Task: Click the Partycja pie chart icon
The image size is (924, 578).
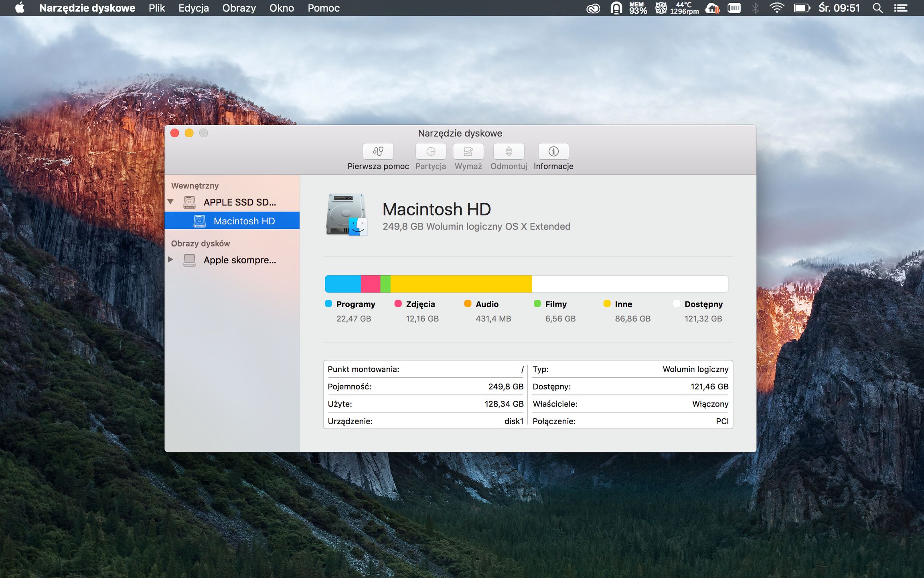Action: pyautogui.click(x=430, y=151)
